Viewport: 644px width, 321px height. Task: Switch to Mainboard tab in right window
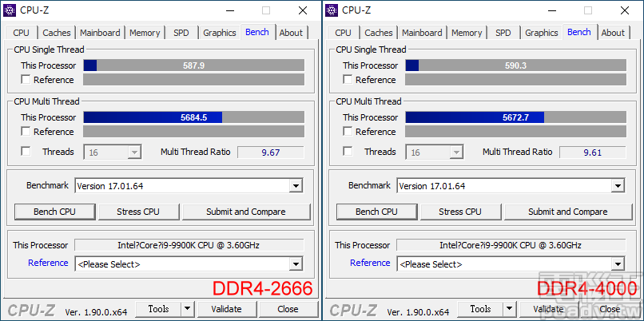click(x=422, y=33)
